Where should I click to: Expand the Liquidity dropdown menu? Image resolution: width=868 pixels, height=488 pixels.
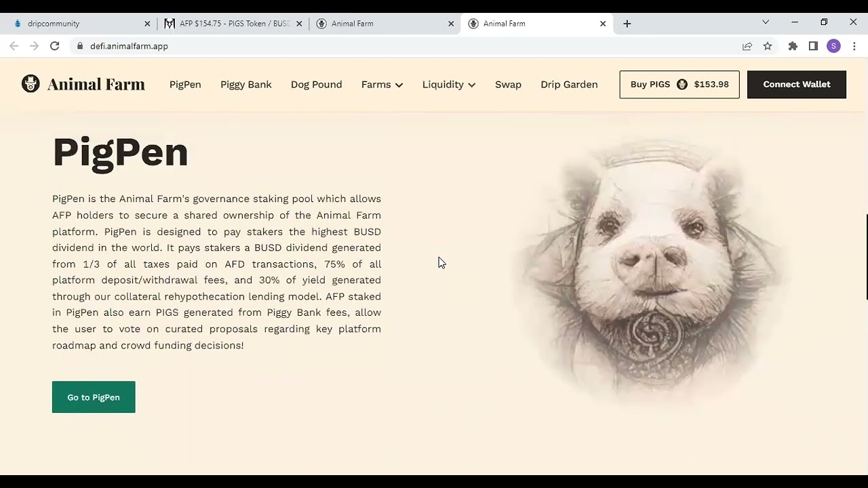[x=449, y=85]
